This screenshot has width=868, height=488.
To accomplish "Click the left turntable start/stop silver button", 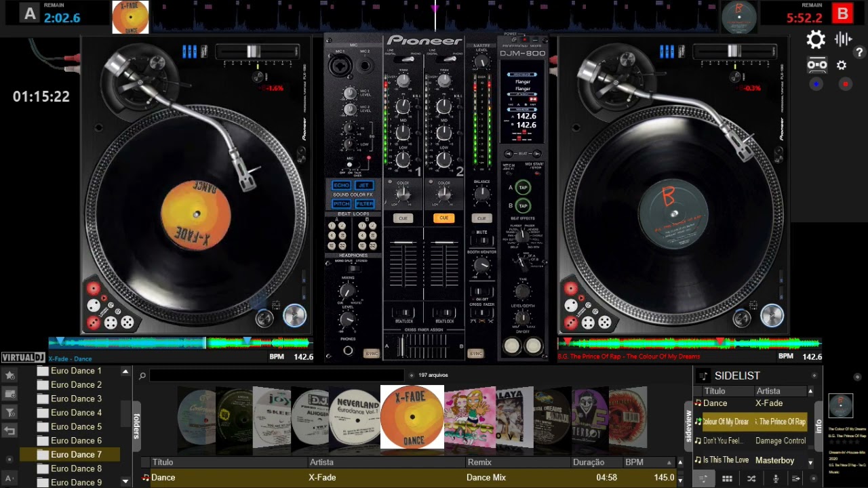I will [x=294, y=315].
